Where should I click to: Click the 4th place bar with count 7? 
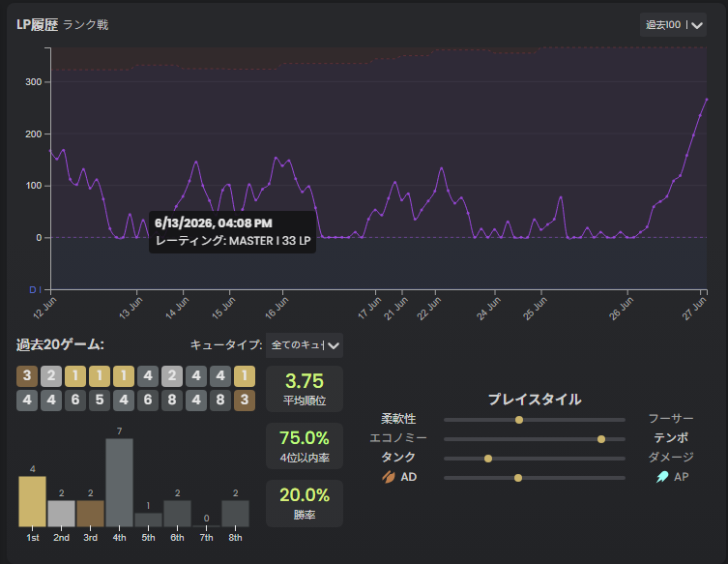(119, 482)
